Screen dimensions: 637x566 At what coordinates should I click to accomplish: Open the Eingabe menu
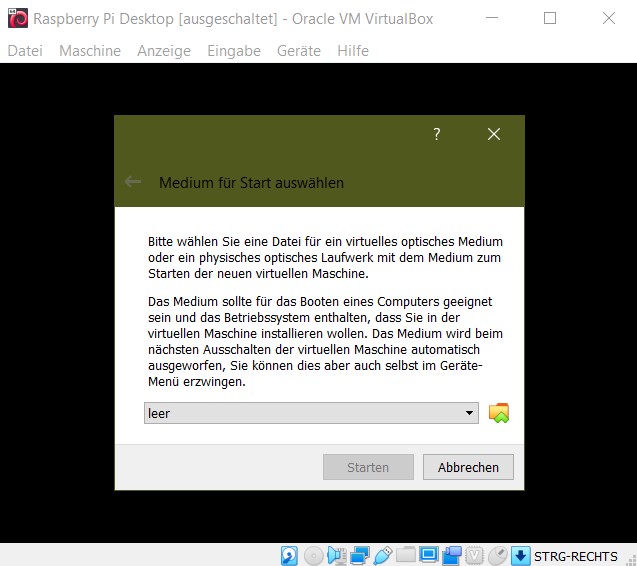coord(234,51)
